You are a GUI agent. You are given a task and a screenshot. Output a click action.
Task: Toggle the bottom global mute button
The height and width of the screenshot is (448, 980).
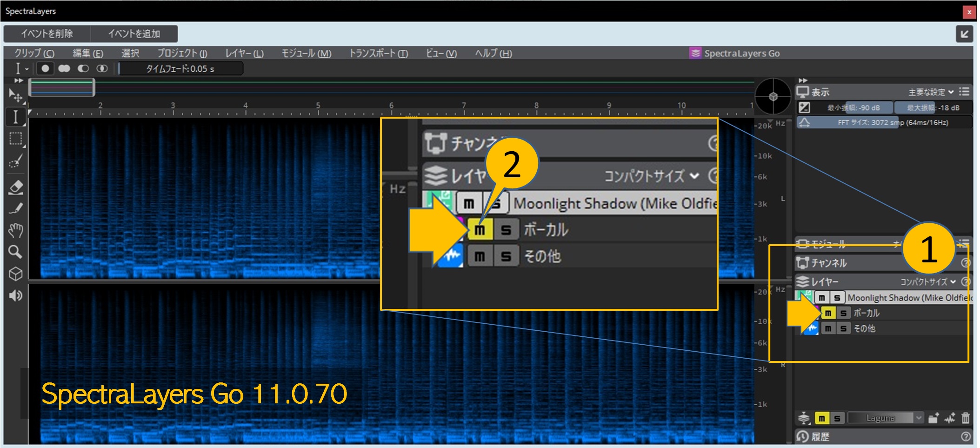822,418
